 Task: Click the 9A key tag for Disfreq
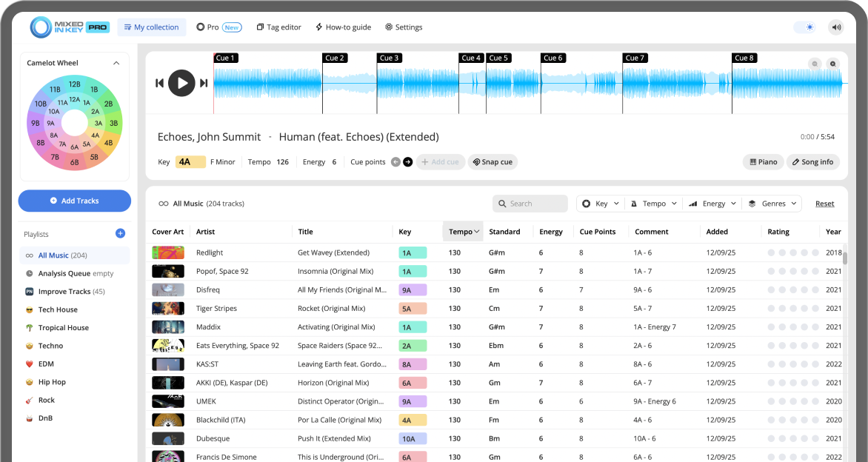(x=413, y=290)
